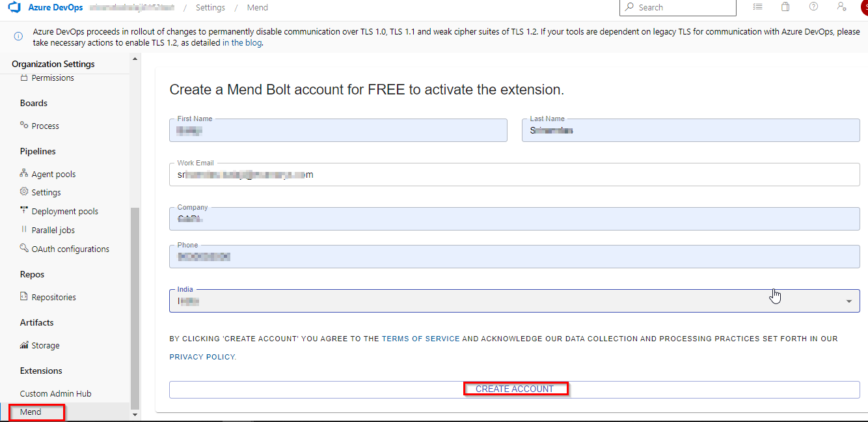Viewport: 868px width, 422px height.
Task: Click the Agent pools icon
Action: click(24, 174)
